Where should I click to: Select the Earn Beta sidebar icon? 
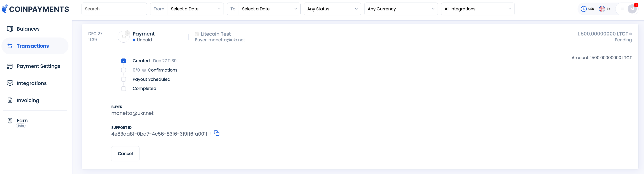tap(10, 121)
